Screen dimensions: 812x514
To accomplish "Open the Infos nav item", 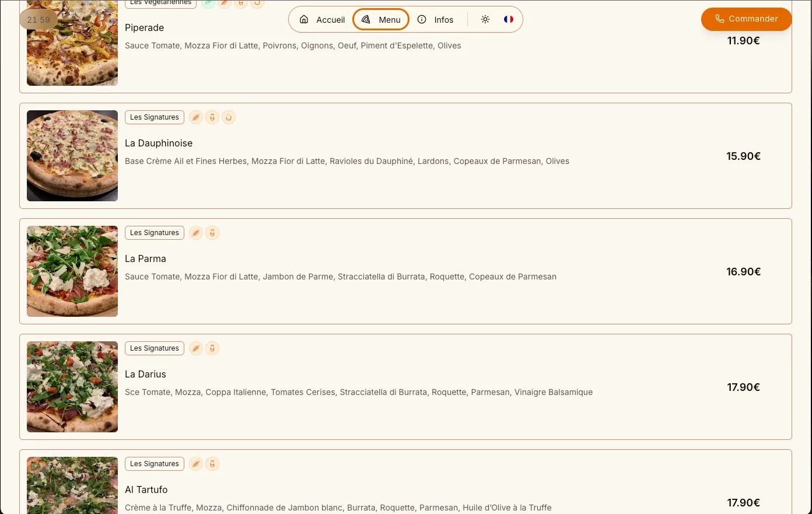I will point(435,20).
